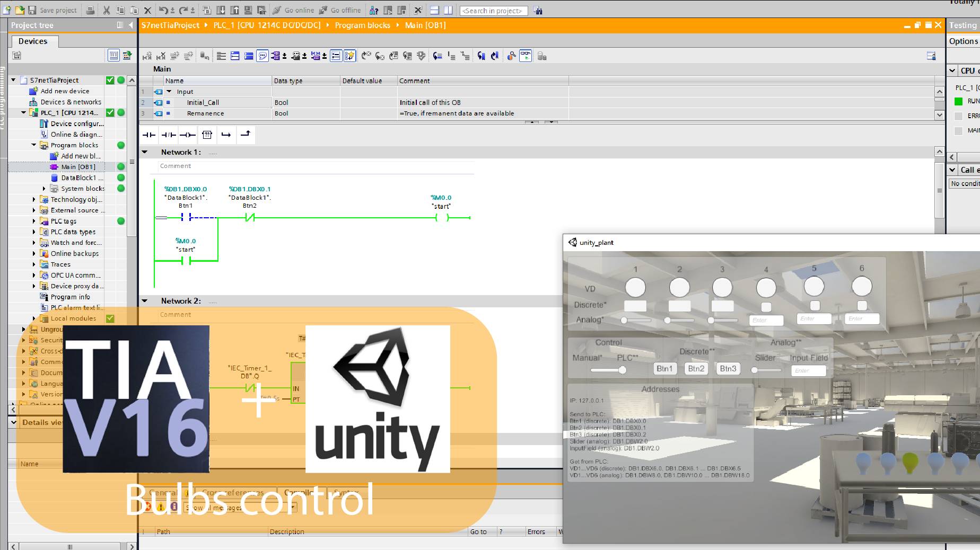Click the Search in project field
Viewport: 980px width, 550px height.
494,11
